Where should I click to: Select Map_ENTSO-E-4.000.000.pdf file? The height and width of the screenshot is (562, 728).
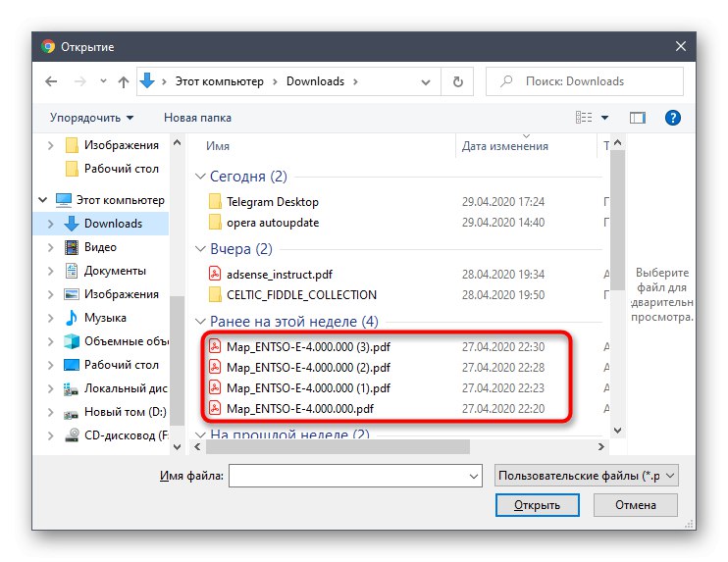pyautogui.click(x=300, y=409)
